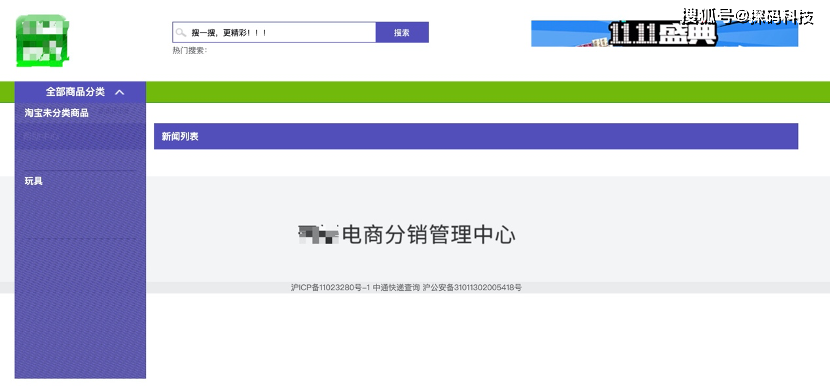Select 淘宝未分类商品 category
The width and height of the screenshot is (830, 386).
tap(57, 113)
